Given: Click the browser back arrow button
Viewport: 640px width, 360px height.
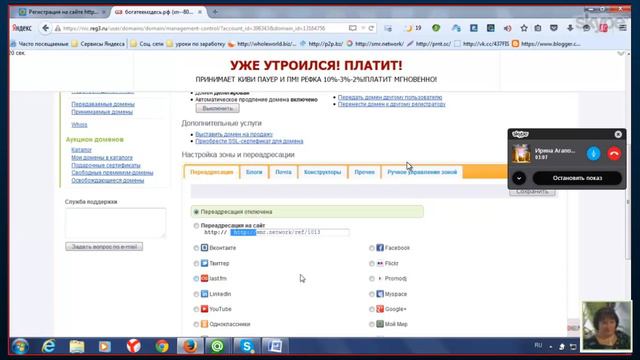Looking at the screenshot, I should [45, 28].
